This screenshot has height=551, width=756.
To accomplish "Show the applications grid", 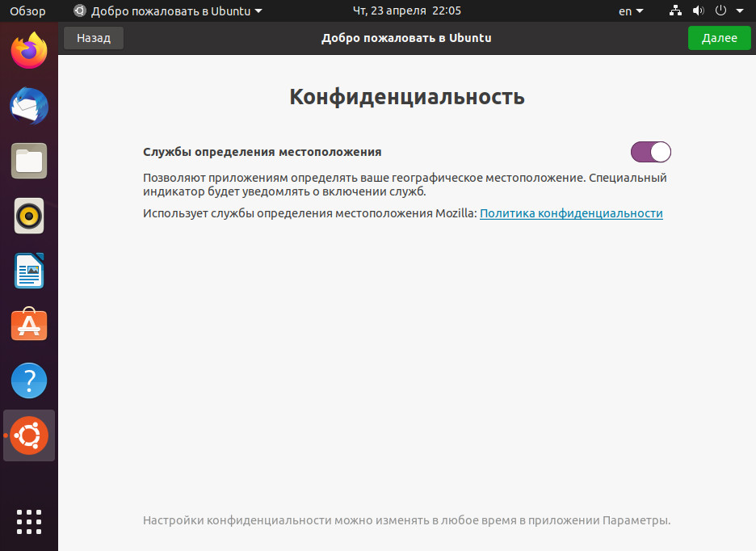I will coord(29,522).
